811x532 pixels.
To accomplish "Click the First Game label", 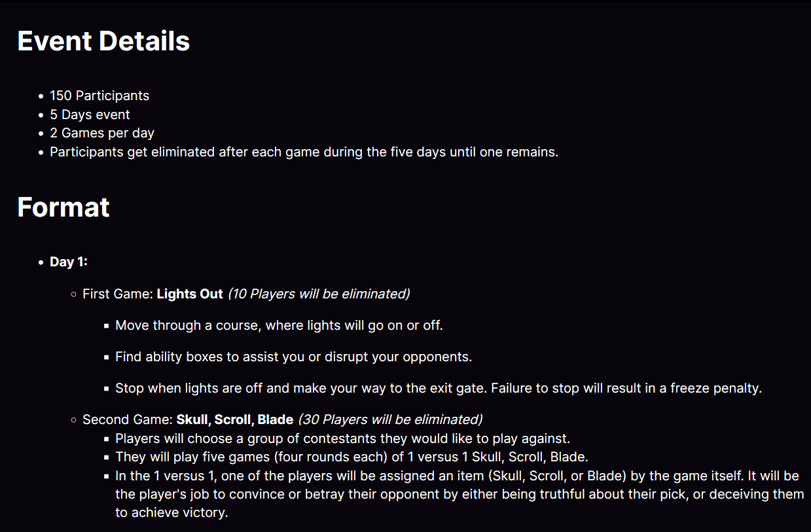I will click(118, 294).
